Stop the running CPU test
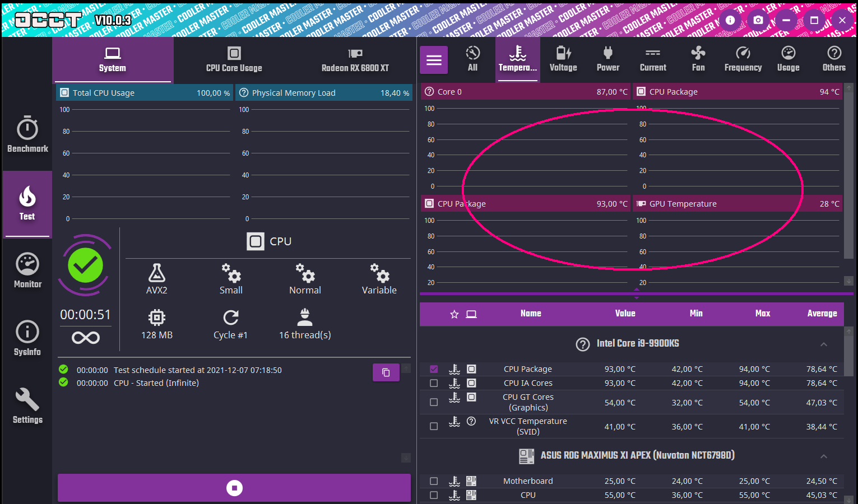This screenshot has width=858, height=504. 234,488
